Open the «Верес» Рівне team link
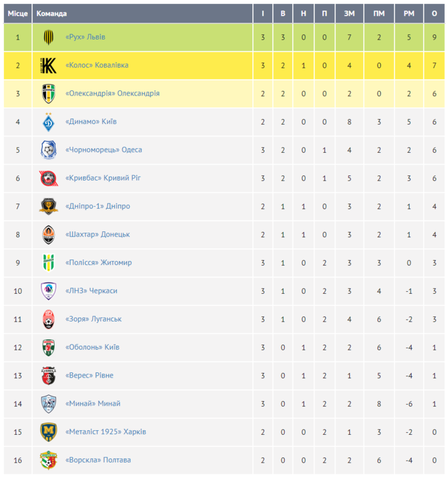The image size is (448, 477). click(x=89, y=376)
